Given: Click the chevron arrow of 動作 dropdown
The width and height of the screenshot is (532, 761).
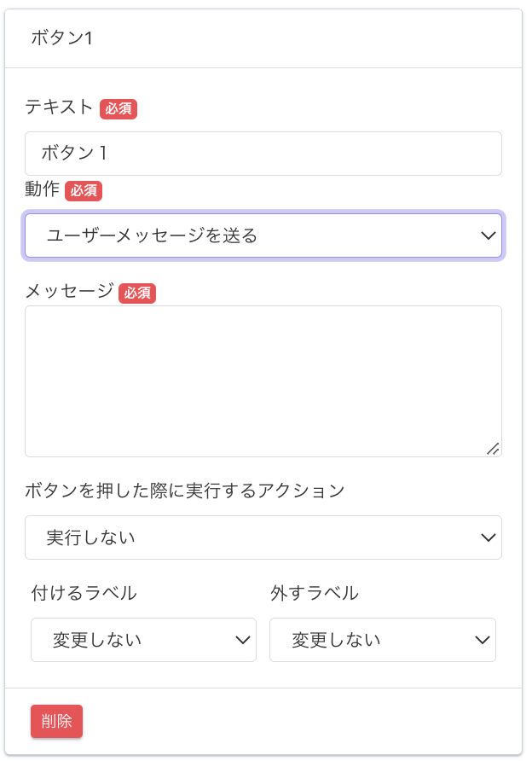Looking at the screenshot, I should click(488, 235).
